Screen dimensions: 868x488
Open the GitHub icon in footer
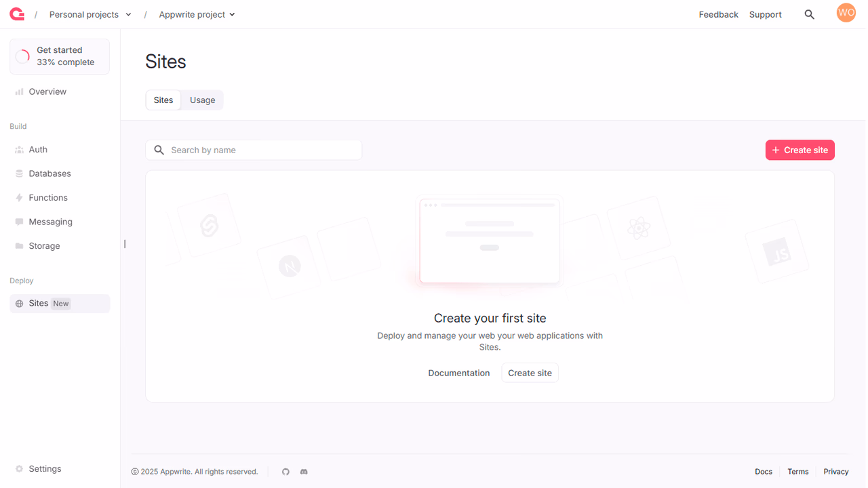click(x=285, y=472)
